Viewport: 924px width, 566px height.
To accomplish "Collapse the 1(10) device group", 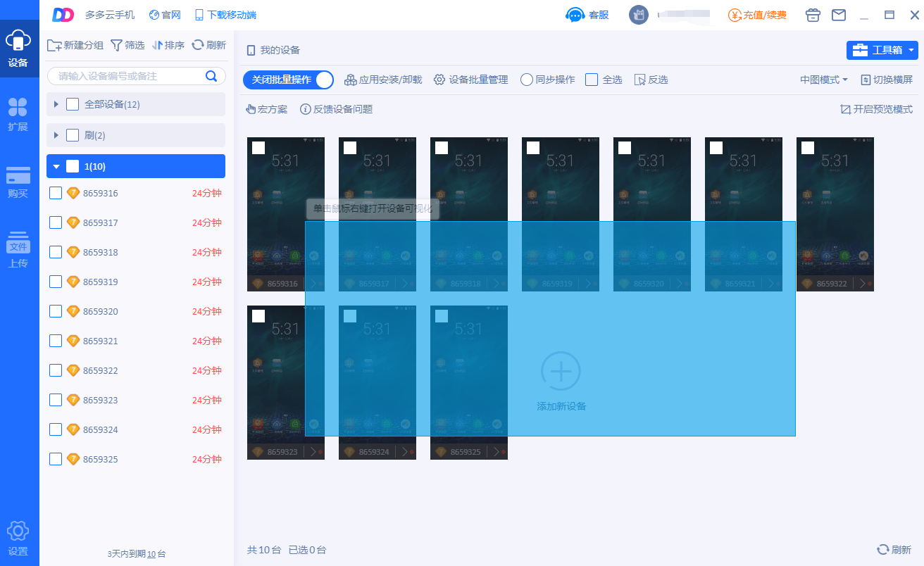I will [56, 166].
